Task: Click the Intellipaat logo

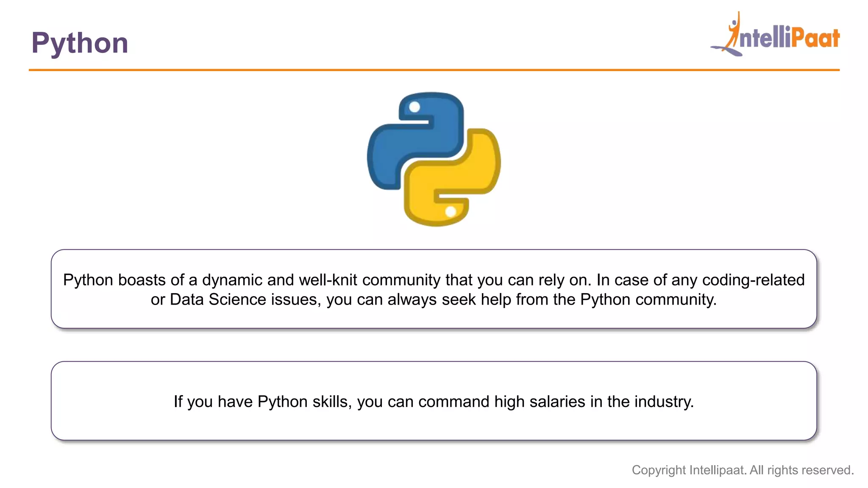Action: (775, 34)
